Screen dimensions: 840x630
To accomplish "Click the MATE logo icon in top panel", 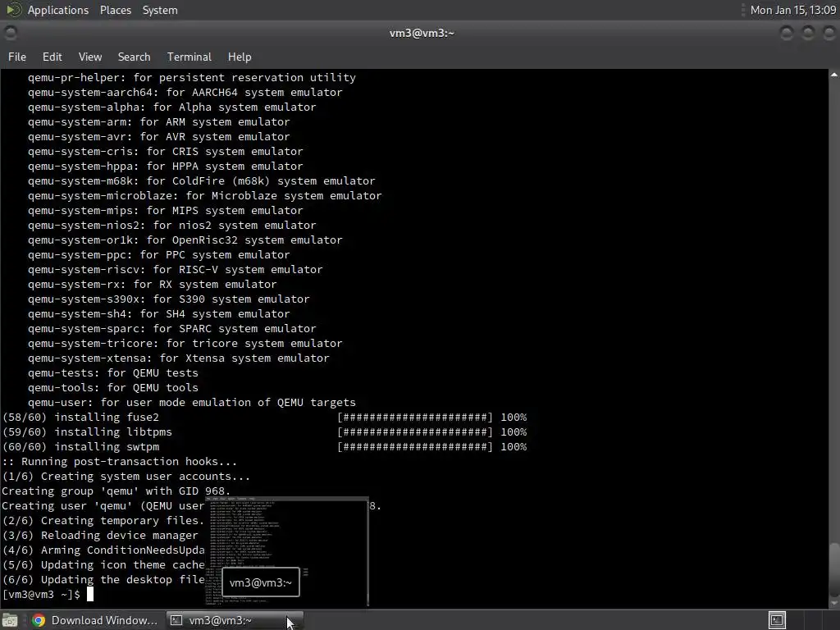I will pos(13,10).
